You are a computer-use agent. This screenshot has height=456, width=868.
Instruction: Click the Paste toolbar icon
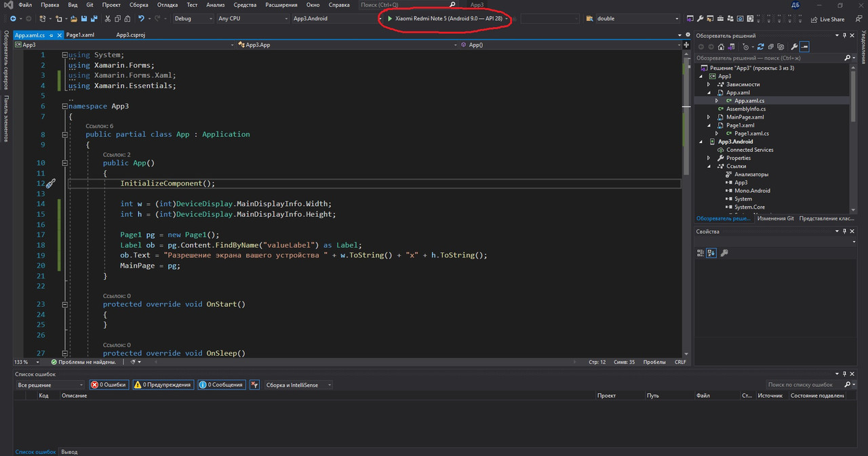click(x=128, y=18)
